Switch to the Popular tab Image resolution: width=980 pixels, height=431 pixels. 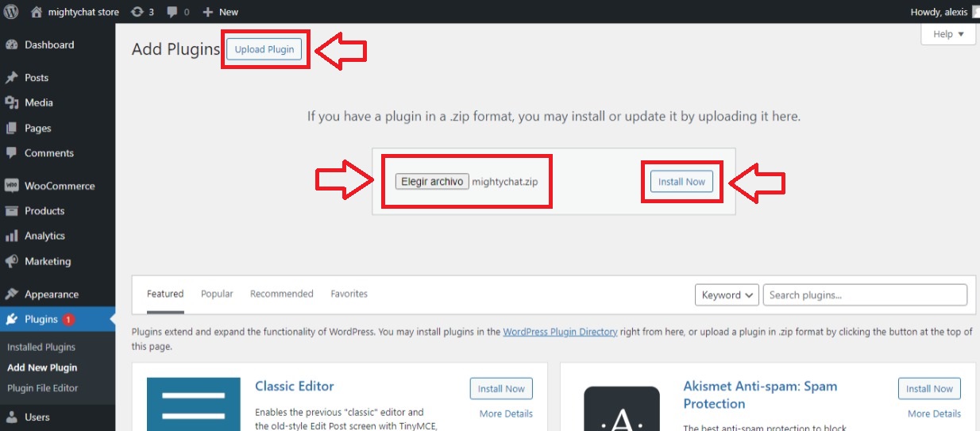point(217,294)
